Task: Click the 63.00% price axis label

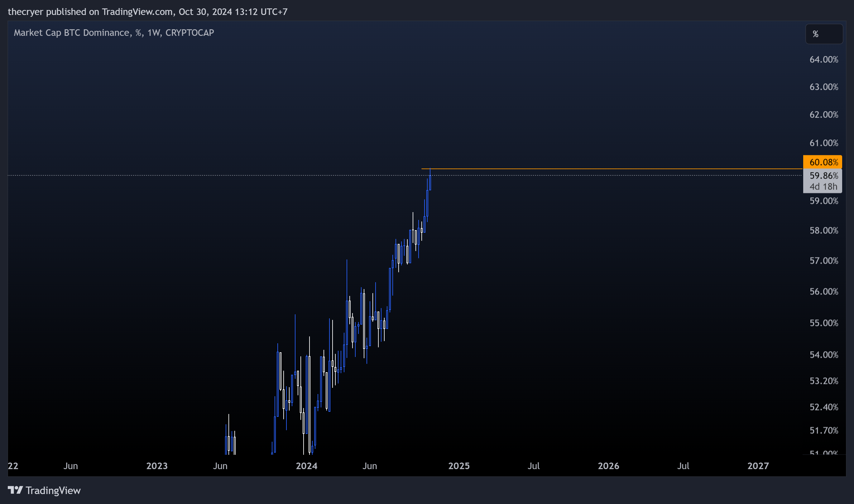Action: [824, 87]
